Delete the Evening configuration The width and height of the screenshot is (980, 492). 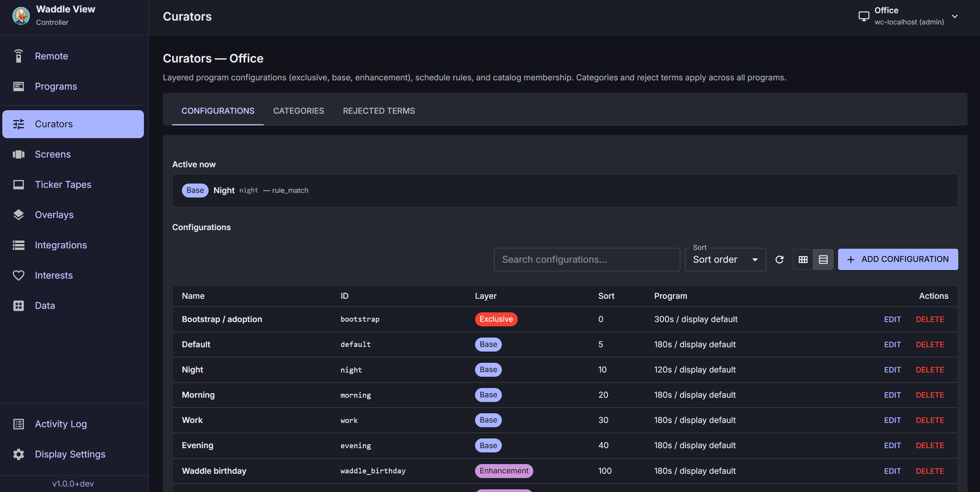pyautogui.click(x=930, y=445)
